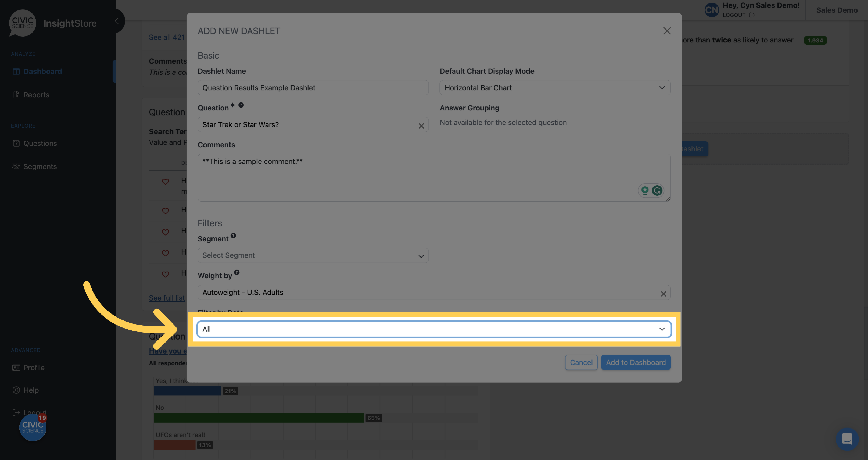Open the Dashboard section from the sidebar
Viewport: 868px width, 460px height.
click(42, 71)
